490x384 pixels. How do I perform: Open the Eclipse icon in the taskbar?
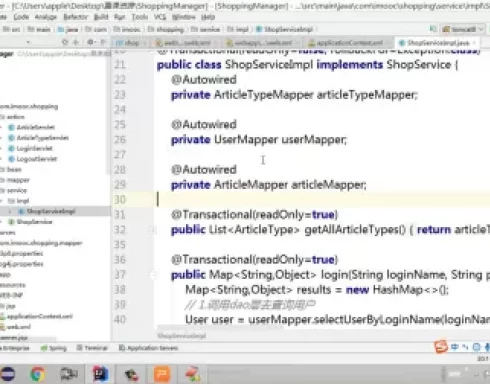8,374
